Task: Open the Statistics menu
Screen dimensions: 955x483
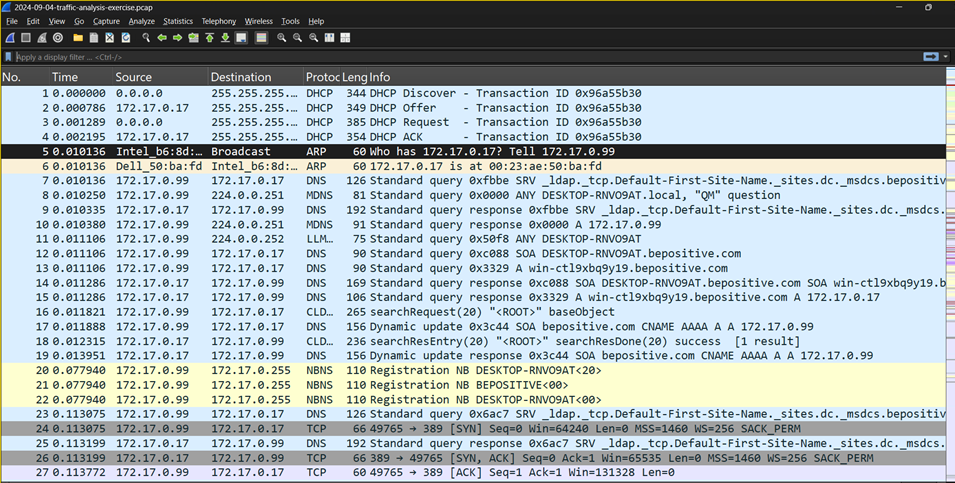Action: point(178,21)
